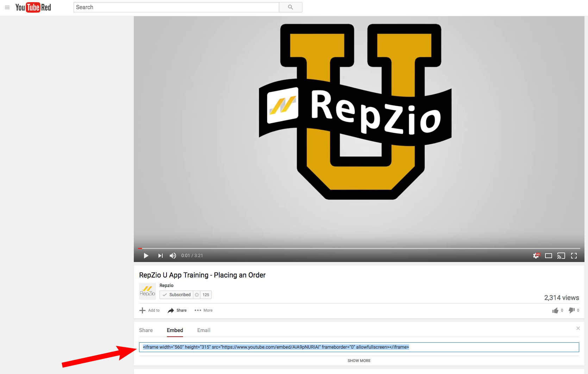Image resolution: width=588 pixels, height=374 pixels.
Task: Expand embed options with SHOW MORE
Action: 359,361
